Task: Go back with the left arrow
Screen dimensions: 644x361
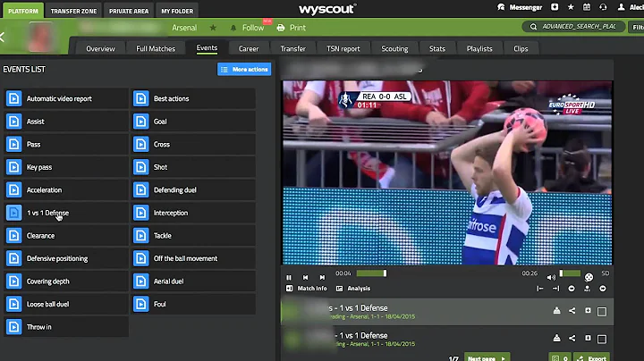Action: click(x=2, y=37)
